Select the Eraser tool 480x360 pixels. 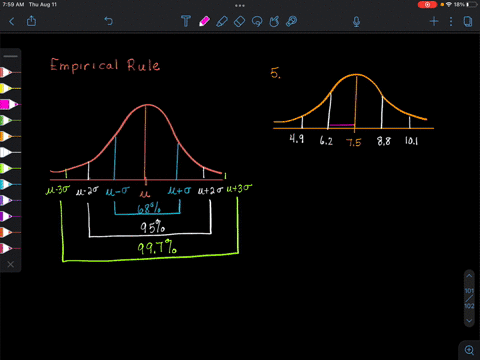pyautogui.click(x=239, y=22)
